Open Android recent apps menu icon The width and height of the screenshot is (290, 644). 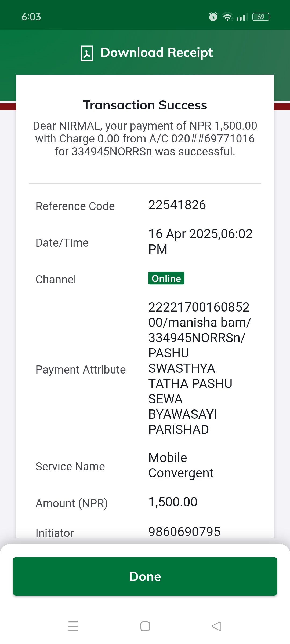pos(73,626)
